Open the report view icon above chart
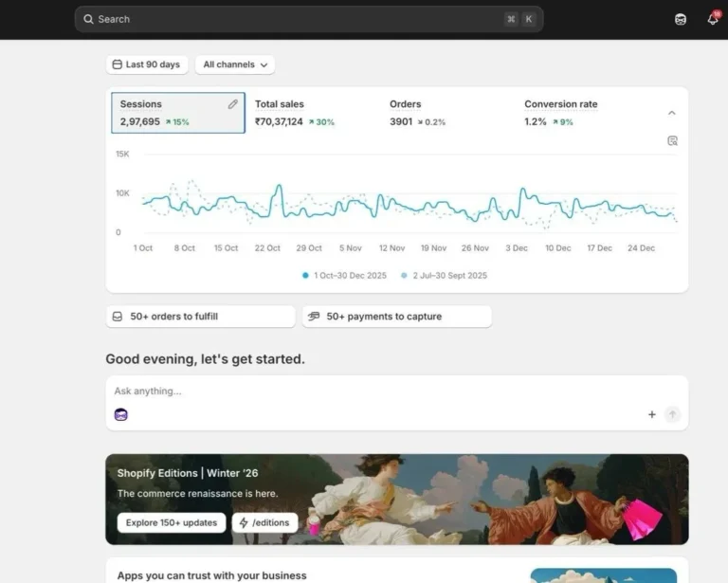This screenshot has width=728, height=583. point(672,140)
